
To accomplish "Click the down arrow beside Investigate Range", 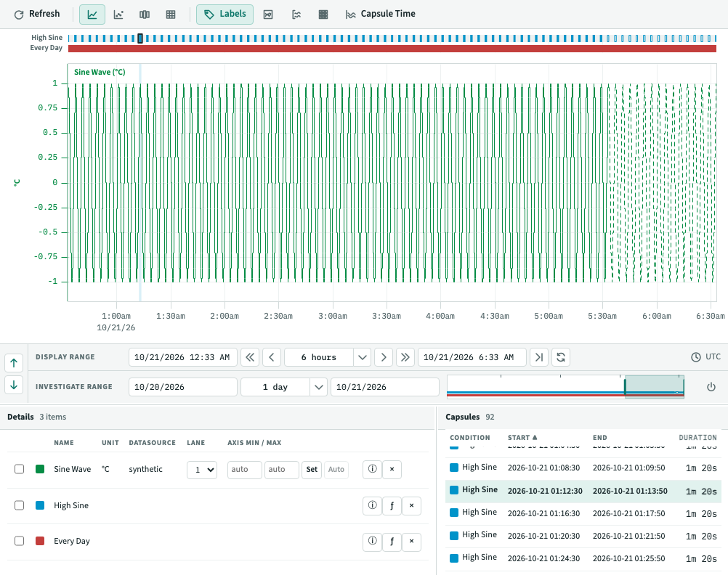I will [14, 385].
